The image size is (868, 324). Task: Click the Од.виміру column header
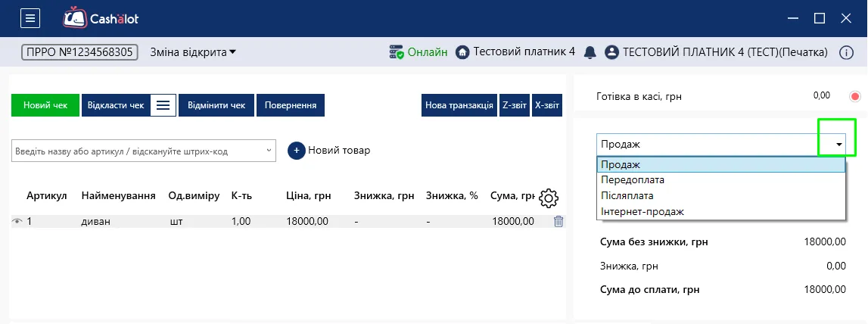194,195
